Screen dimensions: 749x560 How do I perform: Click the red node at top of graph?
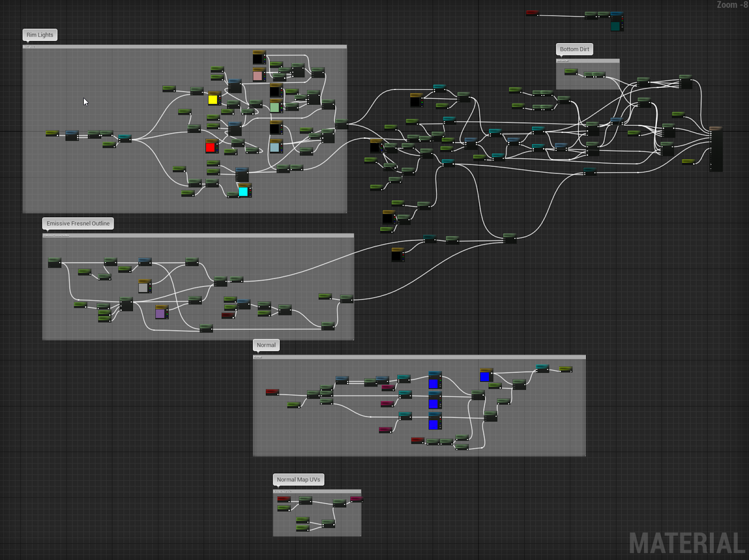click(x=532, y=13)
